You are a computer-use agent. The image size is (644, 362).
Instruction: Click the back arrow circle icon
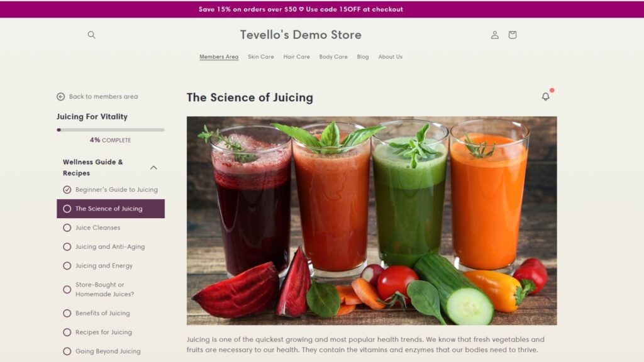[x=61, y=96]
